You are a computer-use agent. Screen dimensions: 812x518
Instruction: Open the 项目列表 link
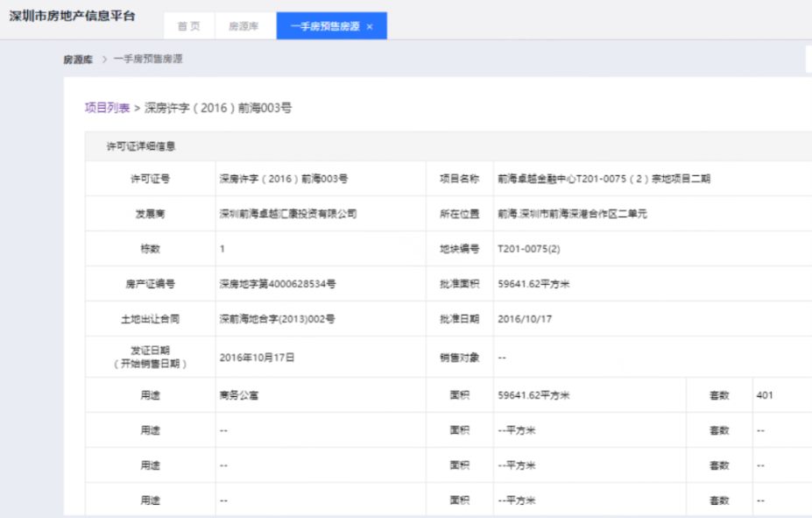click(x=107, y=108)
